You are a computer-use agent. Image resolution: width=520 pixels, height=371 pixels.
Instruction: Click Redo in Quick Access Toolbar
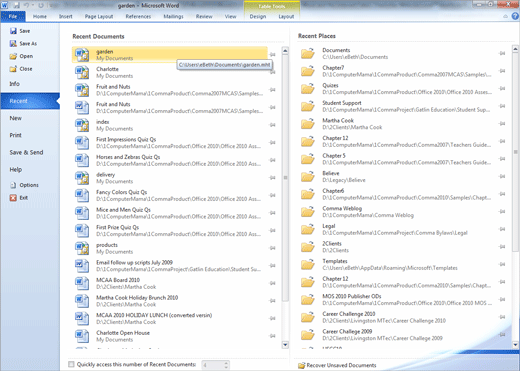point(41,5)
